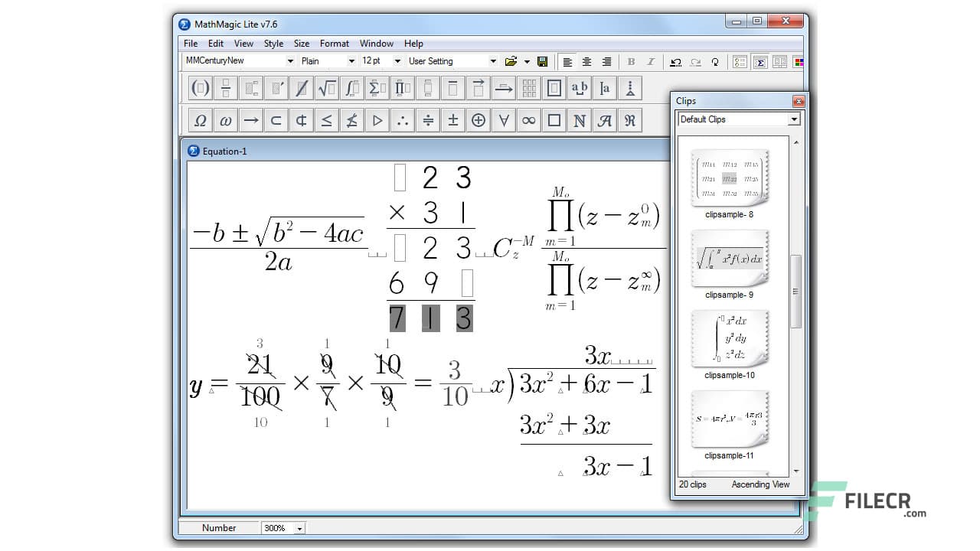Viewport: 980px width, 551px height.
Task: Open the Default Clips dropdown in the Clips panel
Action: (x=795, y=119)
